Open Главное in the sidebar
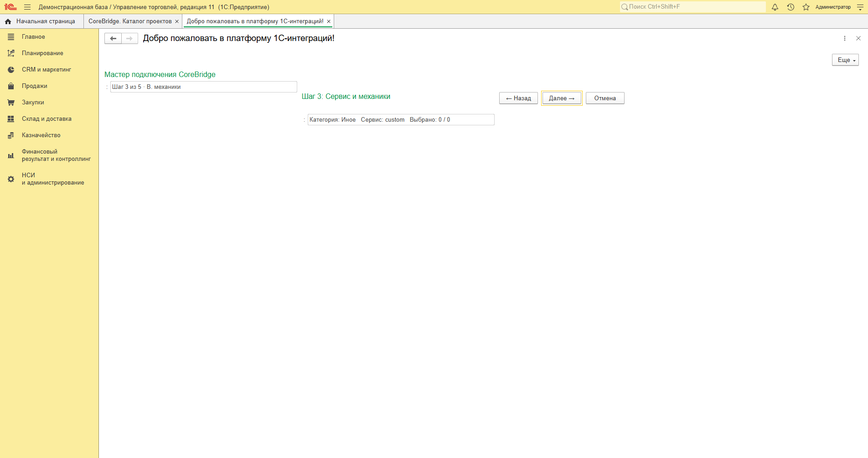The width and height of the screenshot is (868, 458). coord(49,37)
